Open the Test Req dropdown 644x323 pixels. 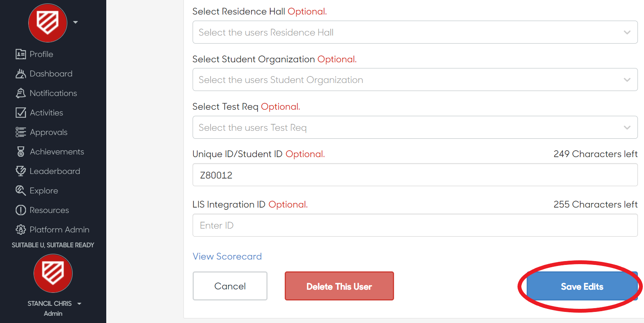pyautogui.click(x=415, y=127)
